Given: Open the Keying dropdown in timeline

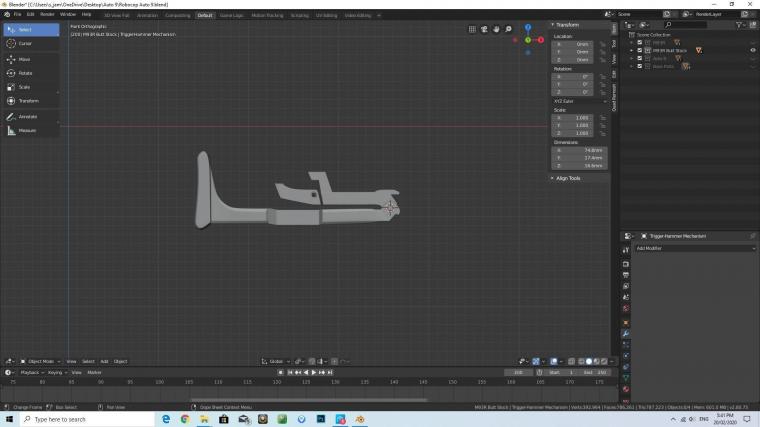Looking at the screenshot, I should (x=57, y=373).
